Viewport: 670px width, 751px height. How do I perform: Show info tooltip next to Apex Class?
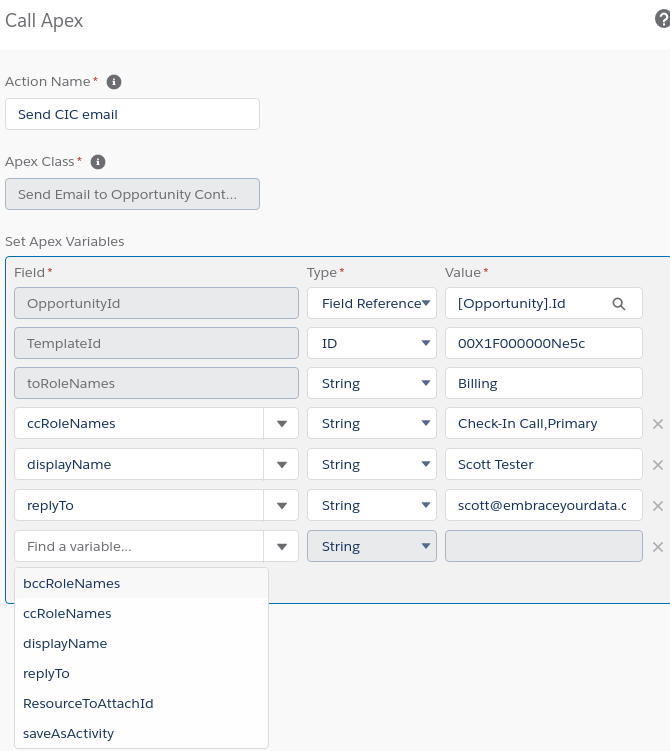point(98,162)
